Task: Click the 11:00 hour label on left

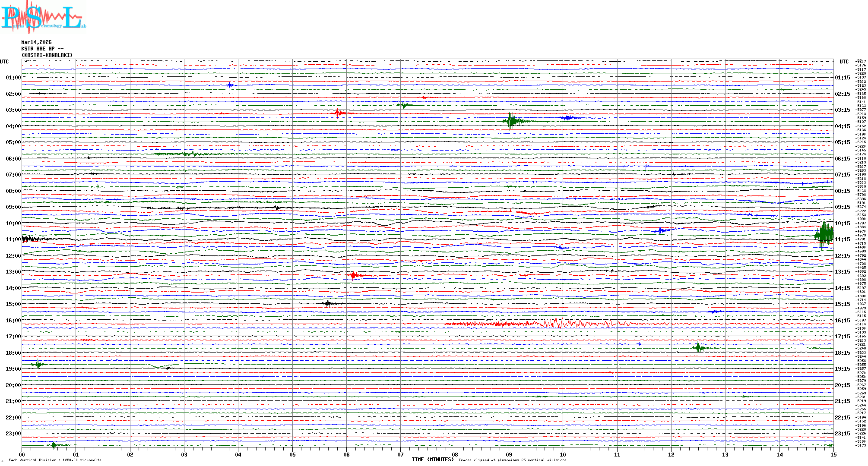Action: [13, 239]
